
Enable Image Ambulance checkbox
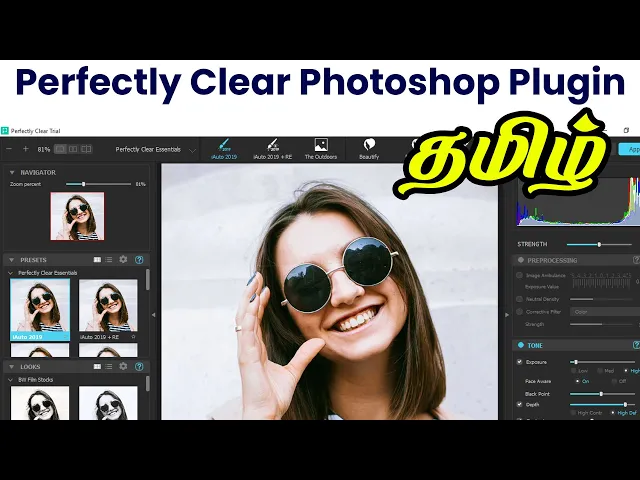(519, 275)
